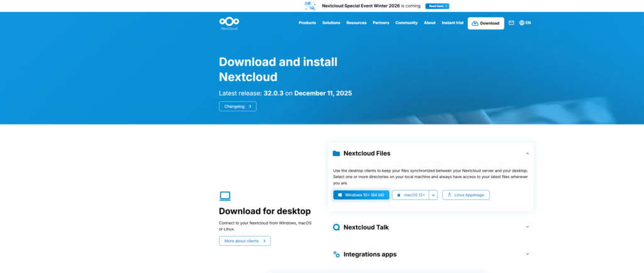Download the Windows 10+ (64 bit) client
Screen dimensions: 644x273
(361, 195)
